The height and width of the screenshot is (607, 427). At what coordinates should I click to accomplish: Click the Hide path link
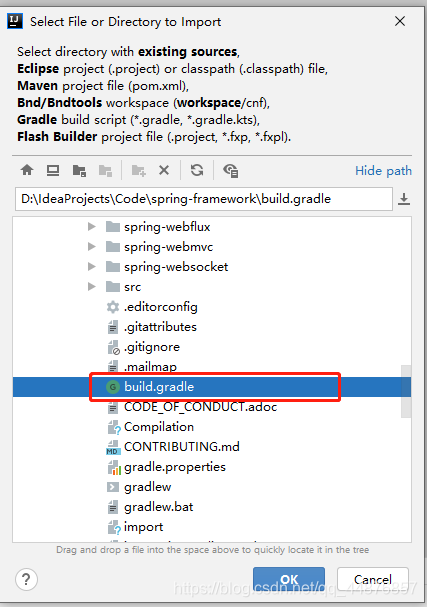pyautogui.click(x=383, y=171)
